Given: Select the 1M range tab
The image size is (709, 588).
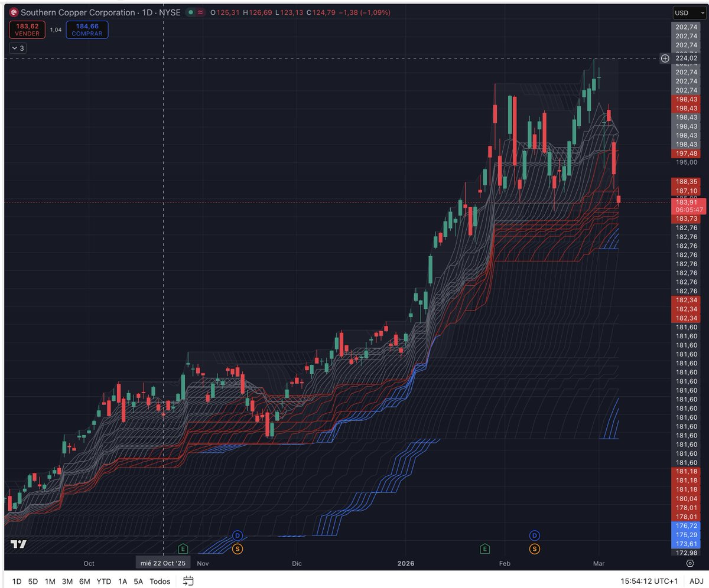Looking at the screenshot, I should click(x=50, y=582).
